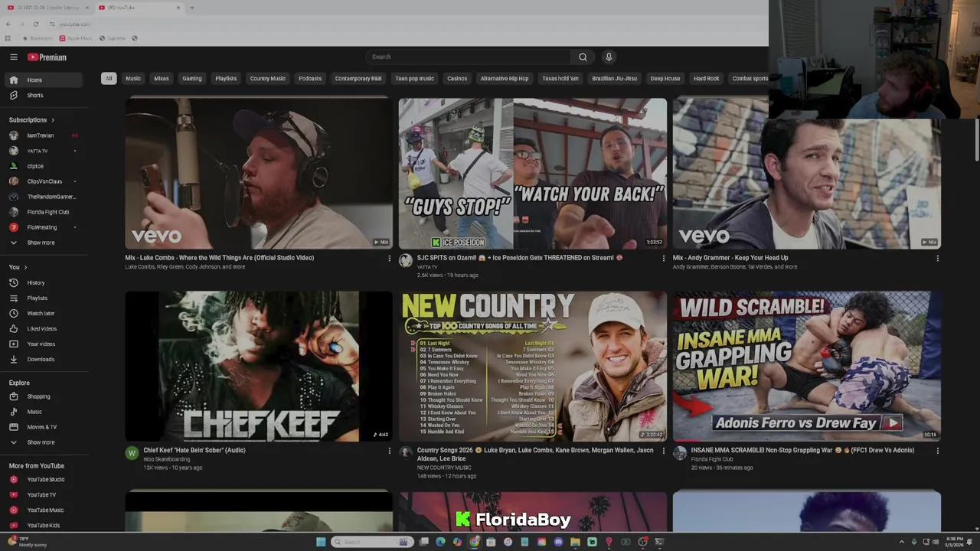Reload the page with browser refresh button
The width and height of the screenshot is (980, 551).
[35, 24]
